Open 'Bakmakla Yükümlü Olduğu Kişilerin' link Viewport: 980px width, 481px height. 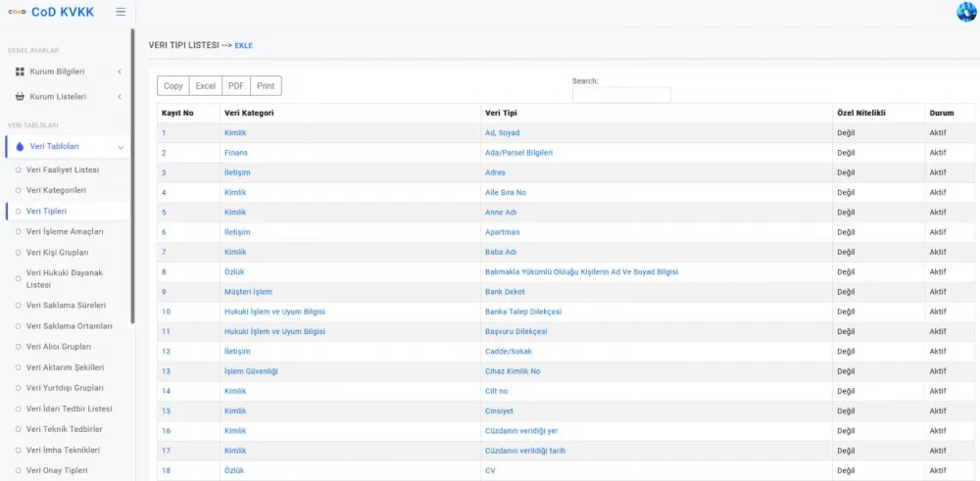[582, 272]
